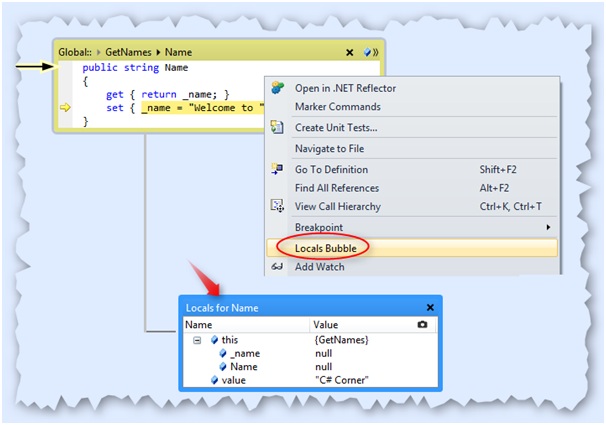This screenshot has height=425, width=606.
Task: Select the _name row in Locals
Action: click(x=310, y=354)
